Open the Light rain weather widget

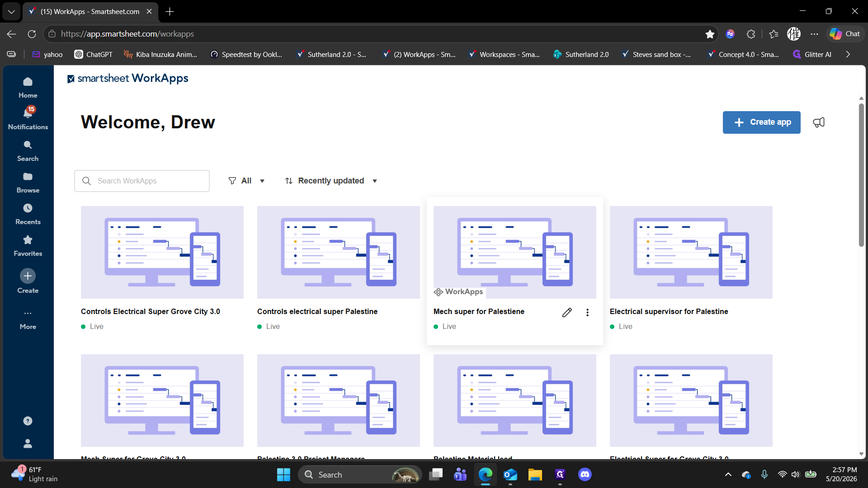(35, 475)
